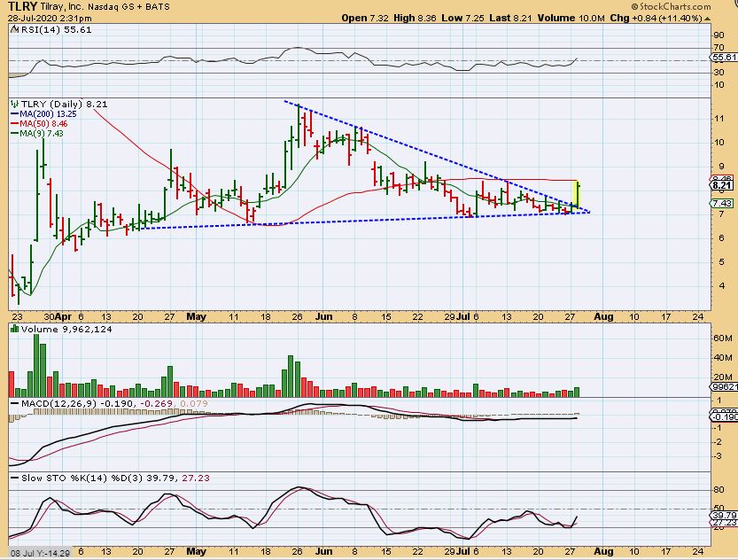Screen dimensions: 738x560
Task: Click the May label under the price chart
Action: click(x=197, y=316)
